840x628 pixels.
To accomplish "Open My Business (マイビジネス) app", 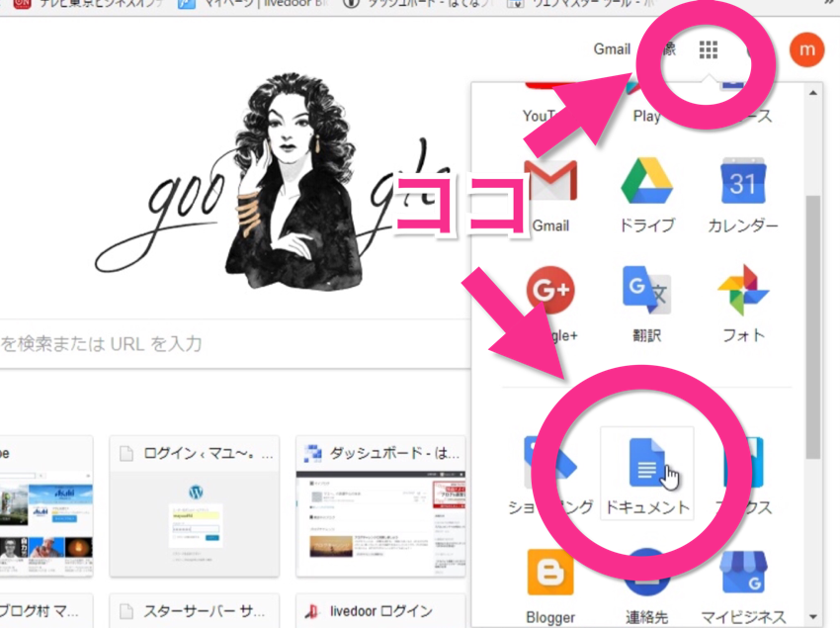I will coord(743,586).
